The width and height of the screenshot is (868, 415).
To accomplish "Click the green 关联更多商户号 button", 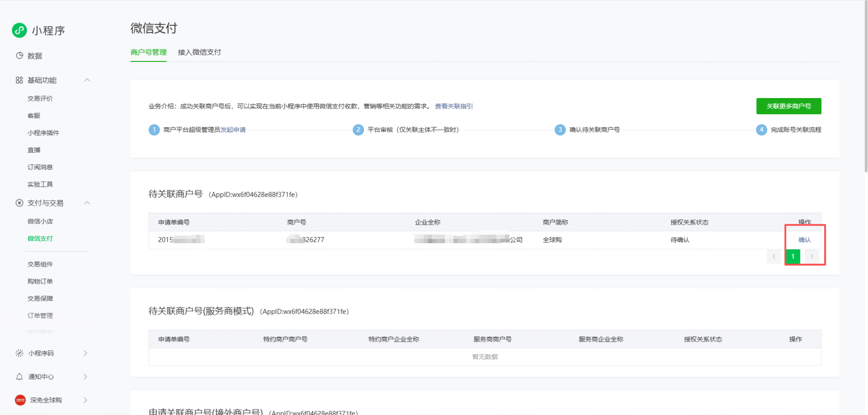I will pyautogui.click(x=789, y=106).
